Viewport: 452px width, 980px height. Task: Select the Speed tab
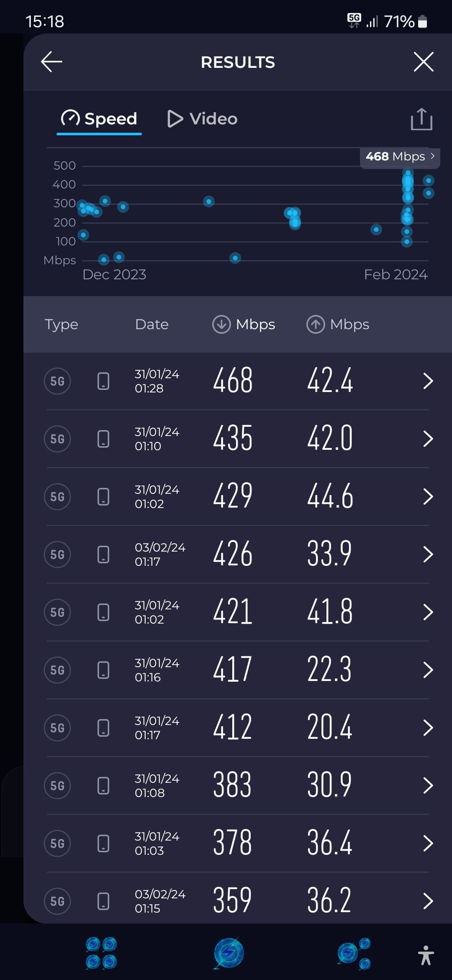(x=99, y=119)
